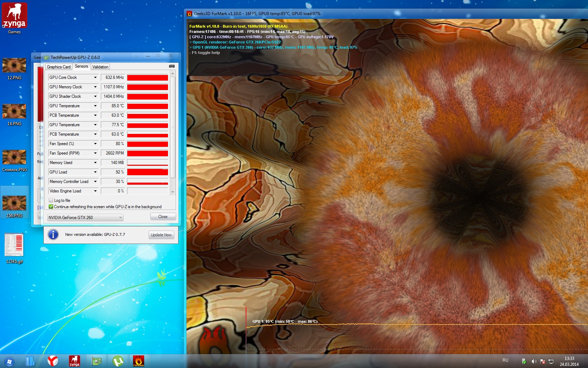Open Memory Used sensor dropdown
The width and height of the screenshot is (588, 368).
click(73, 163)
